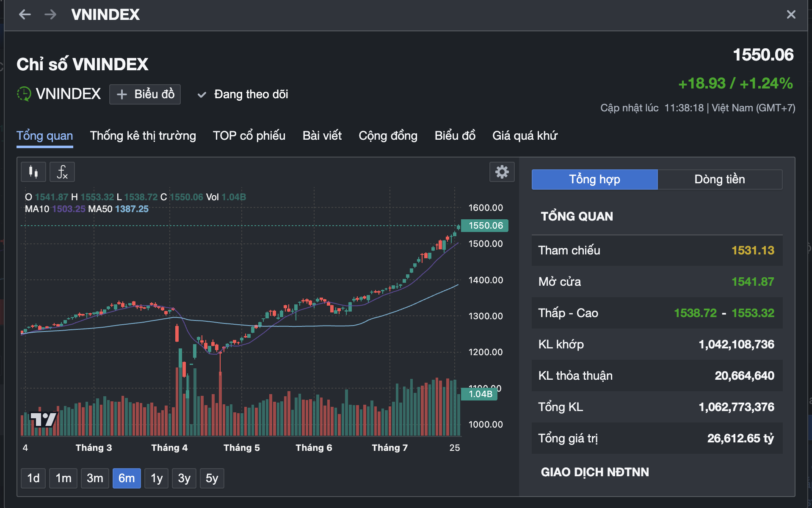Open the candlestick chart type selector

[33, 172]
